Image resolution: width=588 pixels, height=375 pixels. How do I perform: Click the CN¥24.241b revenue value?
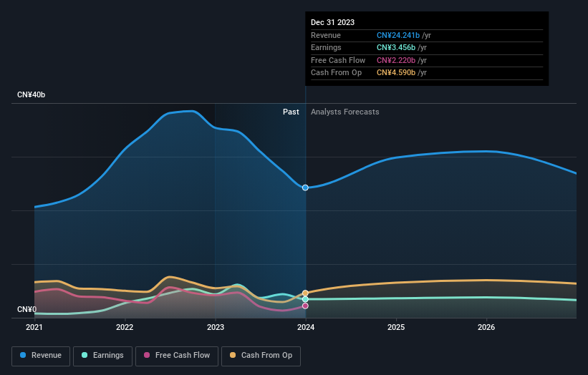pyautogui.click(x=398, y=35)
